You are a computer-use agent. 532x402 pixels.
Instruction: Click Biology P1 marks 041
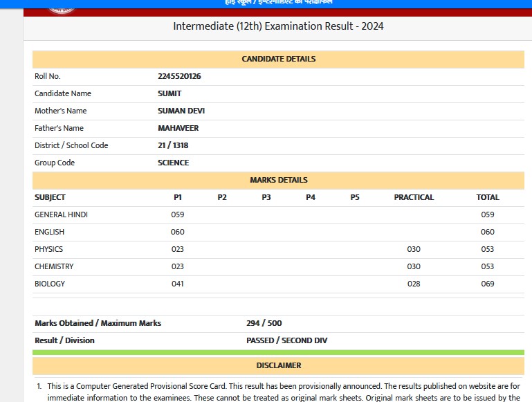(177, 284)
